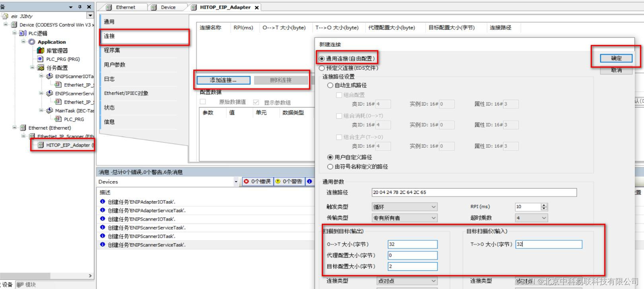Open device panel options dropdown arrow
Viewport: 644px width, 289px height.
point(71,7)
